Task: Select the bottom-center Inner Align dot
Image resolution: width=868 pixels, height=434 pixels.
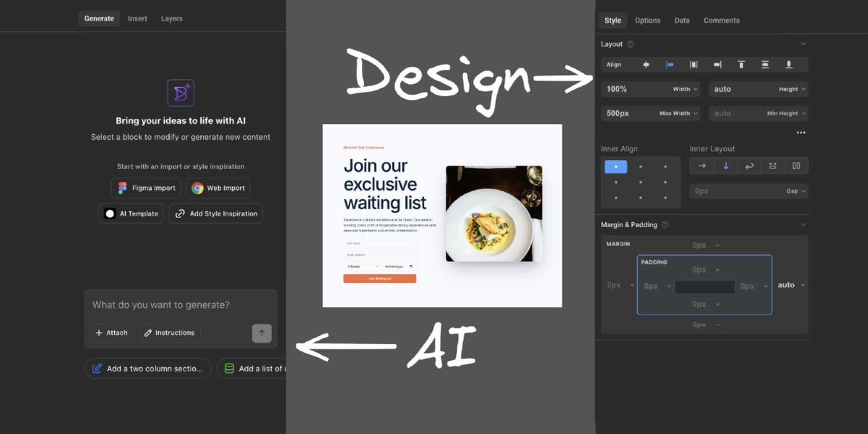Action: coord(641,198)
